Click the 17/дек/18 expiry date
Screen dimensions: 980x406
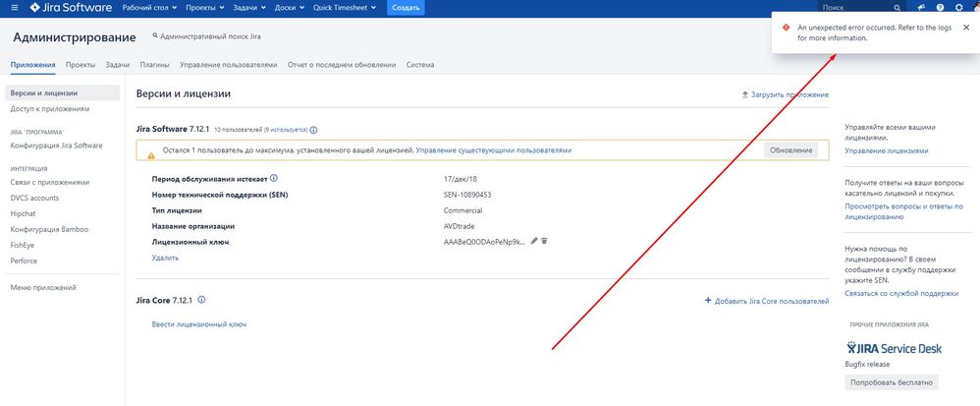pyautogui.click(x=460, y=179)
